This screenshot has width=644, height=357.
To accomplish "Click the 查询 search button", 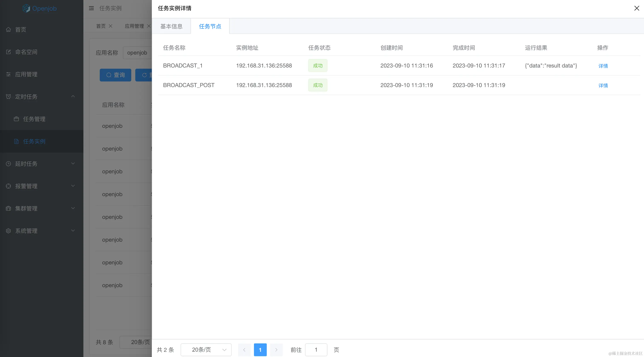I will [x=115, y=75].
